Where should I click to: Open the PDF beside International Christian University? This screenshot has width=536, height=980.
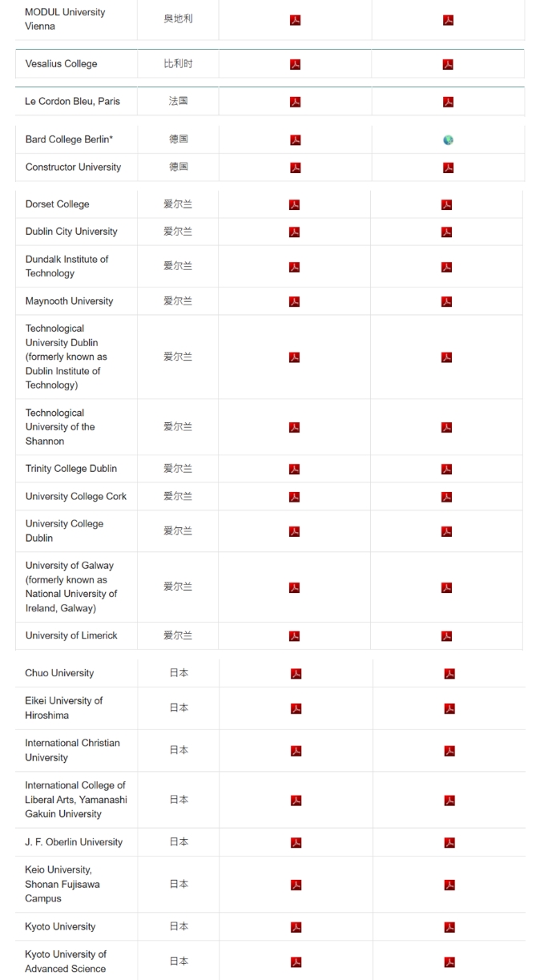295,750
